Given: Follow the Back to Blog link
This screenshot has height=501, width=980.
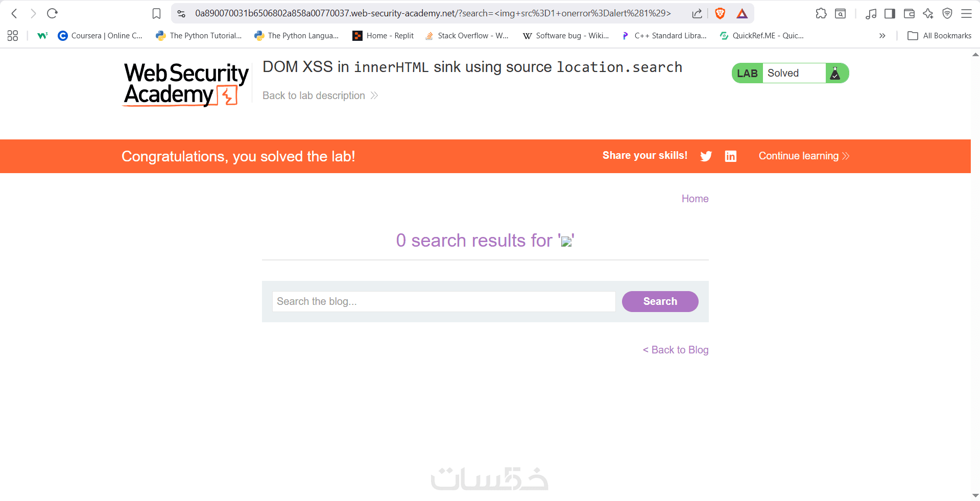Looking at the screenshot, I should [x=675, y=350].
